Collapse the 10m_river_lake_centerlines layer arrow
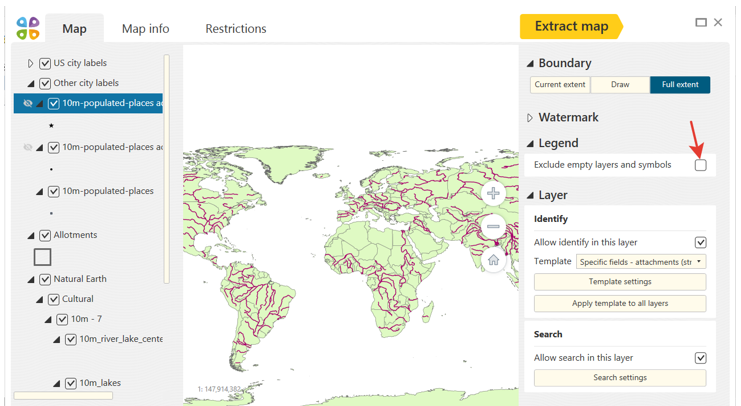741x406 pixels. [57, 339]
